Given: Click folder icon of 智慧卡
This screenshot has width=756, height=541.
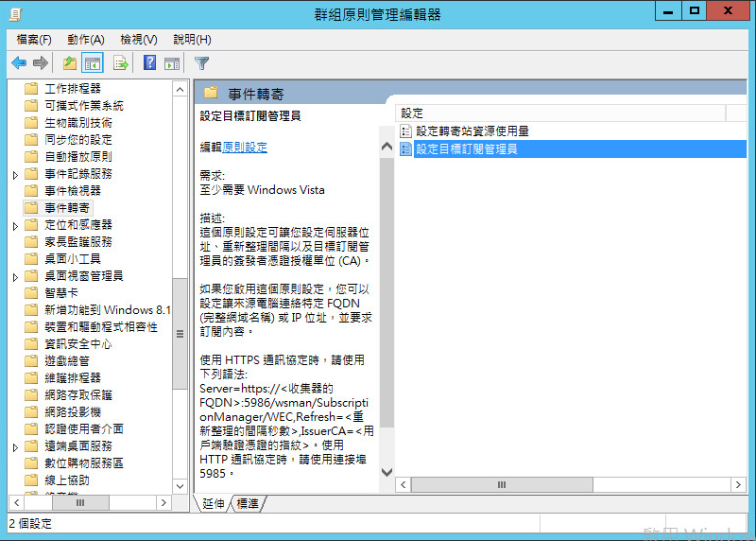Looking at the screenshot, I should point(31,293).
